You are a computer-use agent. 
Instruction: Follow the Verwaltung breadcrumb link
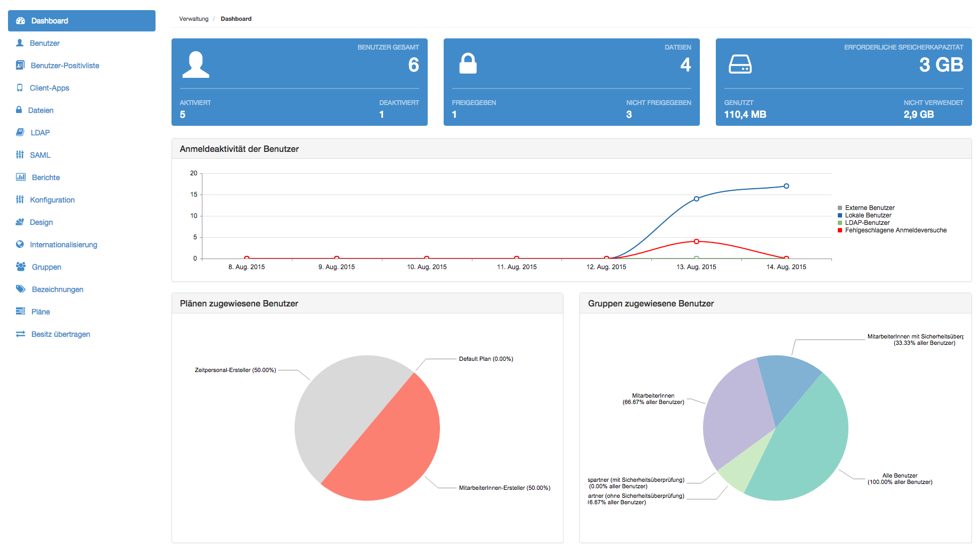click(194, 19)
